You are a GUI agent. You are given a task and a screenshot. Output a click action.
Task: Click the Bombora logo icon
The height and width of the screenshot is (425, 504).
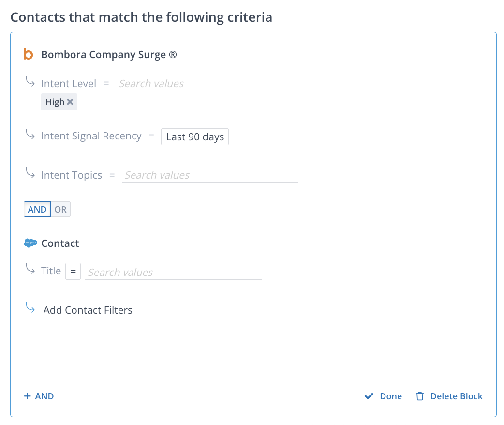tap(29, 54)
